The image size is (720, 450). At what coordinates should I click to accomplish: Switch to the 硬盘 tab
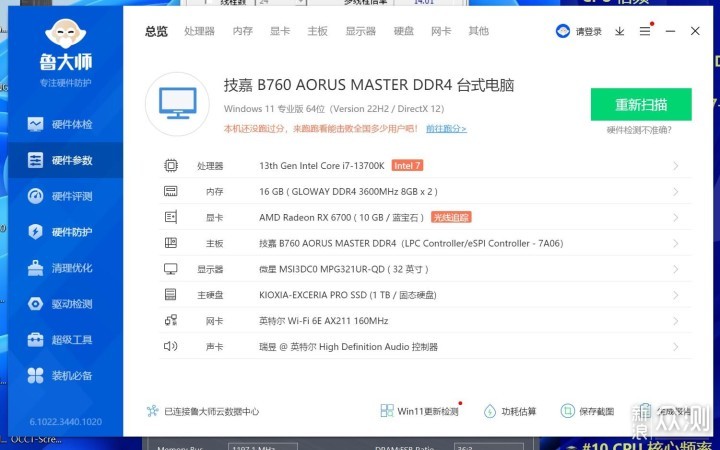click(404, 31)
